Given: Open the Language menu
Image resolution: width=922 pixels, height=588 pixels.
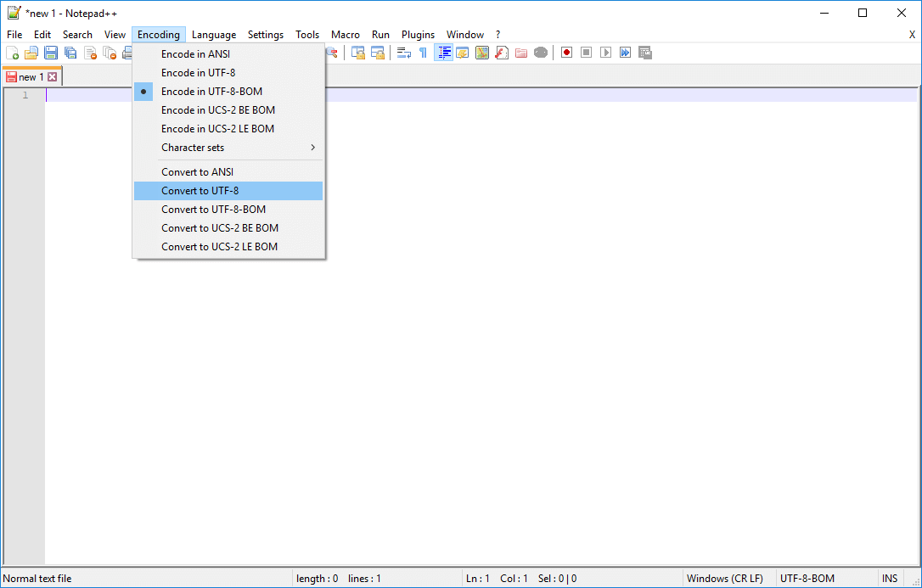Looking at the screenshot, I should click(214, 34).
